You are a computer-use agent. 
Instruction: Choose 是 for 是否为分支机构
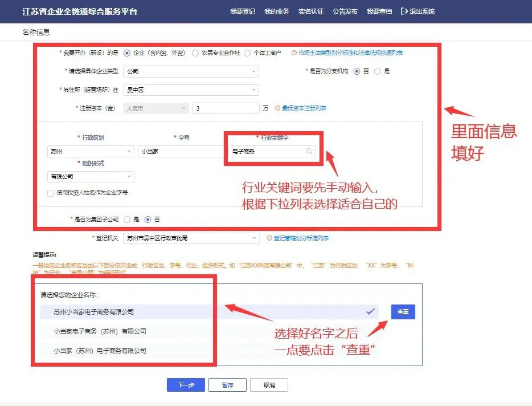(377, 71)
